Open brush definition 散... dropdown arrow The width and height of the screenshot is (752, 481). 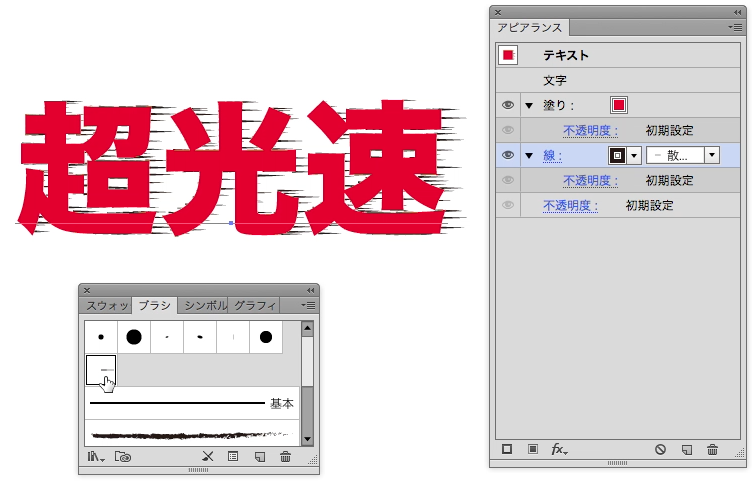pyautogui.click(x=712, y=155)
